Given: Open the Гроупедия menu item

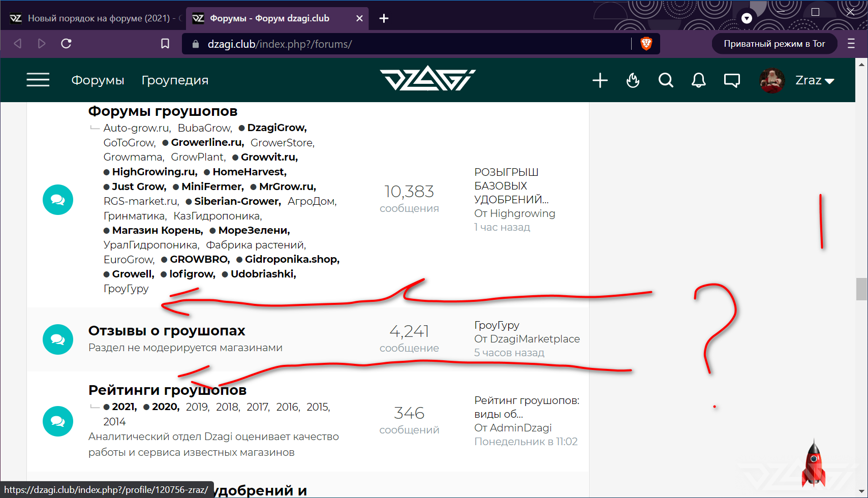Looking at the screenshot, I should [175, 80].
